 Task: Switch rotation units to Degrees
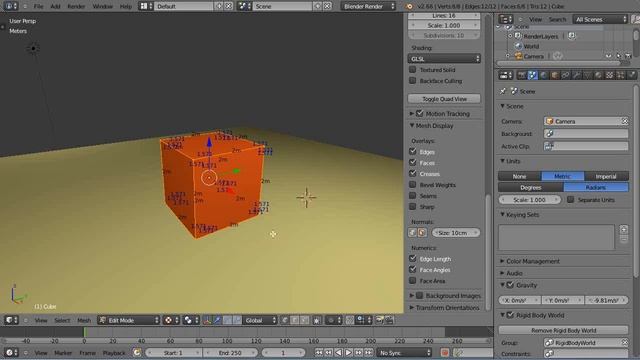[531, 187]
